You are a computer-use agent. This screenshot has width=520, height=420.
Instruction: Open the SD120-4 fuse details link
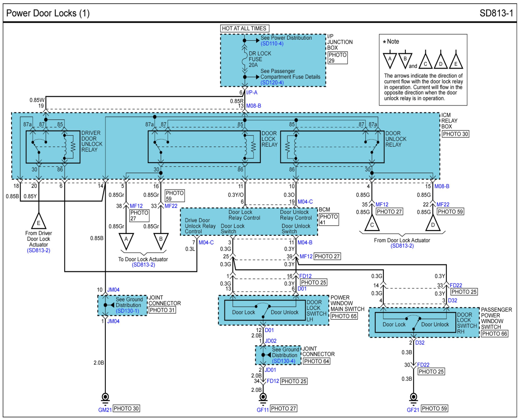pos(272,82)
